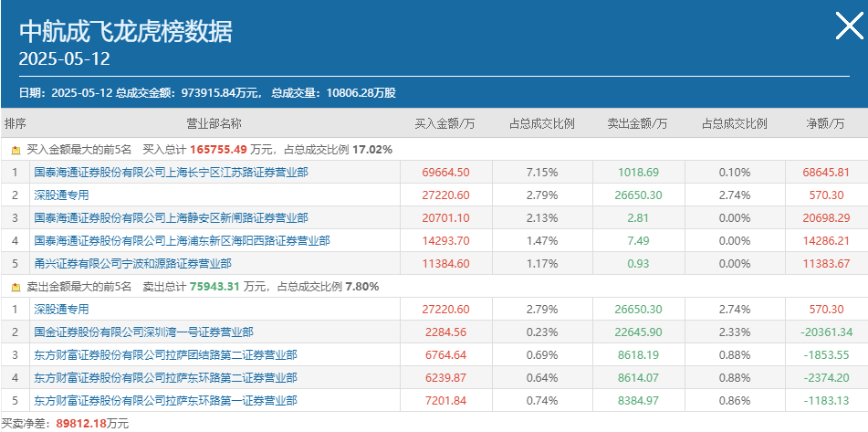Close the 中航成飞龙虎榜数据 dialog
Viewport: 868px width, 432px height.
849,26
